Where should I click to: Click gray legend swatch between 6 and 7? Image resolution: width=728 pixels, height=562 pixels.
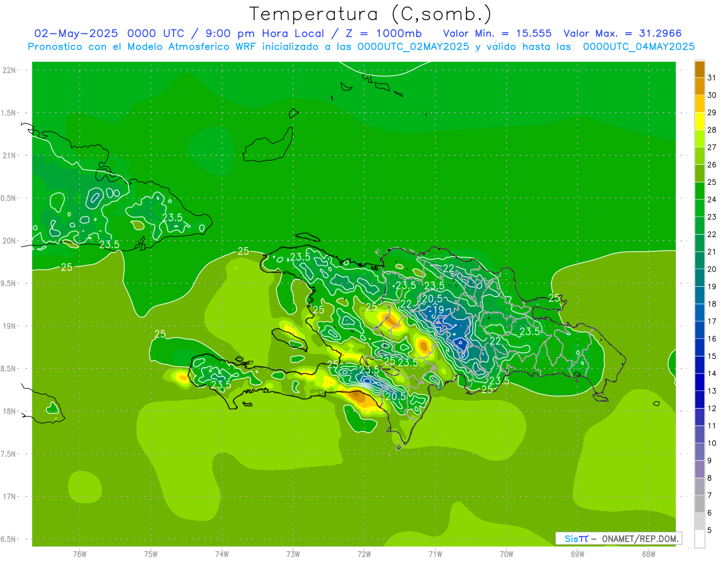pyautogui.click(x=699, y=504)
